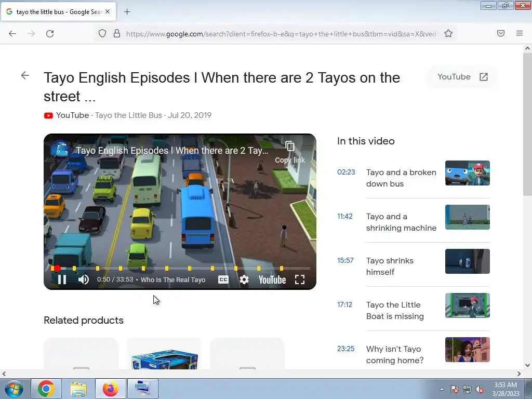Click the Tayo channel avatar in the video
532x399 pixels.
tap(60, 150)
